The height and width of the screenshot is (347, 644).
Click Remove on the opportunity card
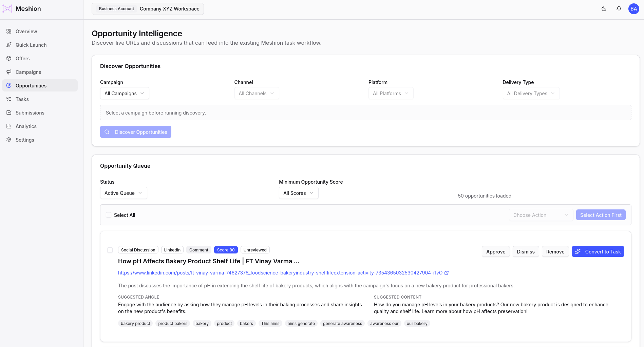click(x=555, y=251)
